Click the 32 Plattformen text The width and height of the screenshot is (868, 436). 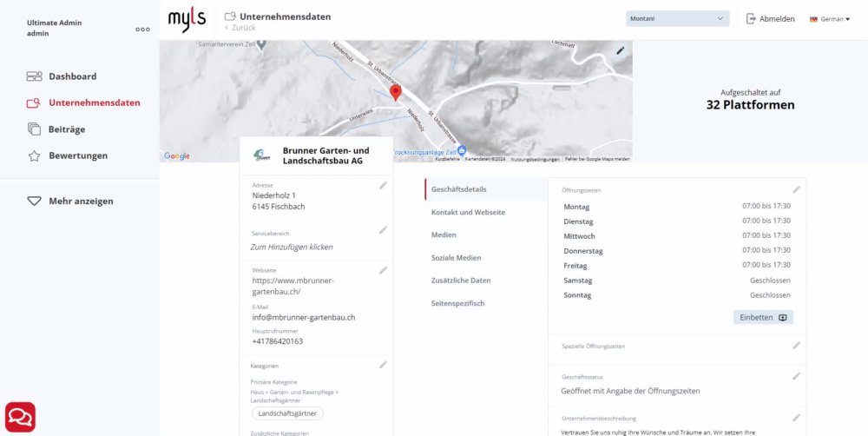pos(750,105)
